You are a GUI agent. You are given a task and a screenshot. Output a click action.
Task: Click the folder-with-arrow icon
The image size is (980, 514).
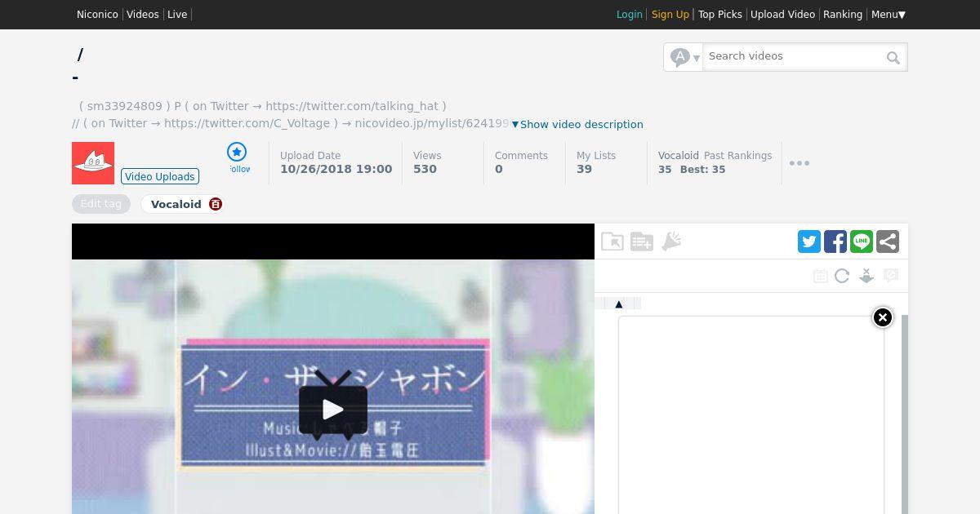point(612,241)
